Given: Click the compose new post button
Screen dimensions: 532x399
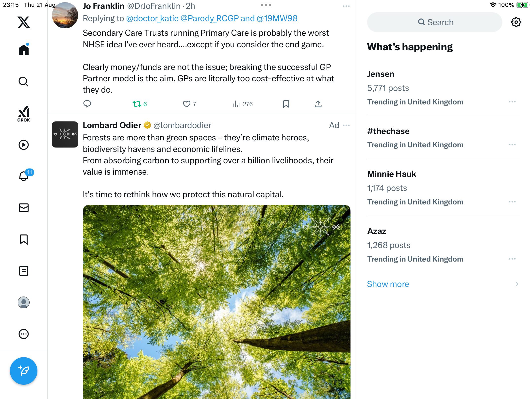Looking at the screenshot, I should [24, 371].
